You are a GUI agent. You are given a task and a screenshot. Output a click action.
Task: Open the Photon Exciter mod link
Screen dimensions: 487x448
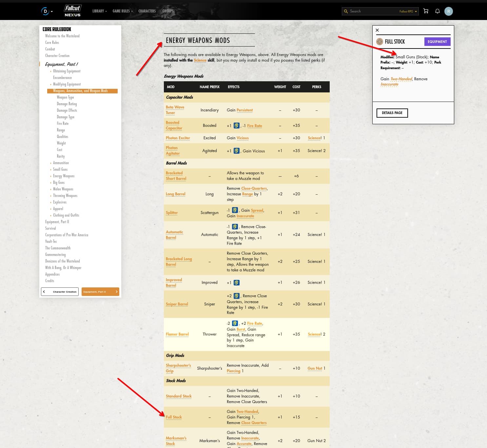(x=178, y=138)
